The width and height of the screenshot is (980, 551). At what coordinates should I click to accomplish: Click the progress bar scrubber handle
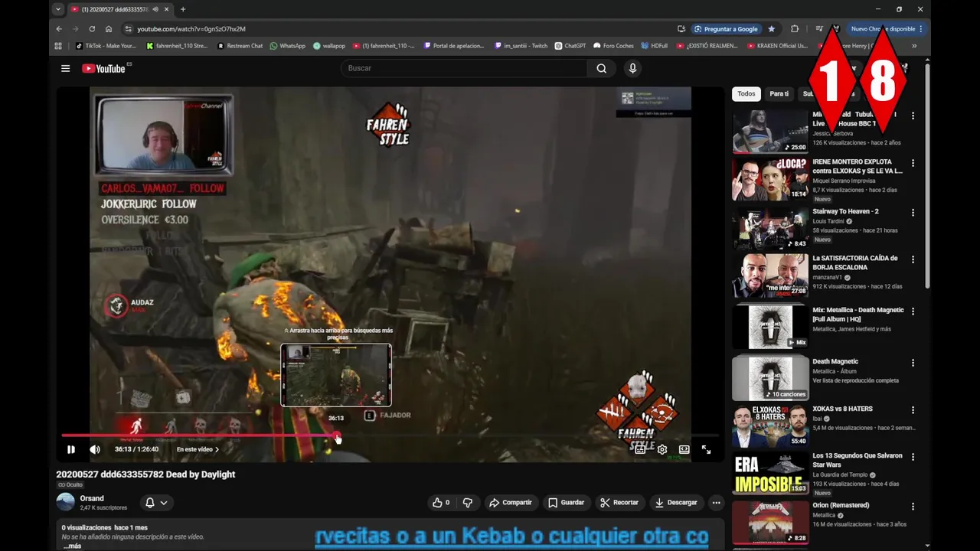[337, 435]
